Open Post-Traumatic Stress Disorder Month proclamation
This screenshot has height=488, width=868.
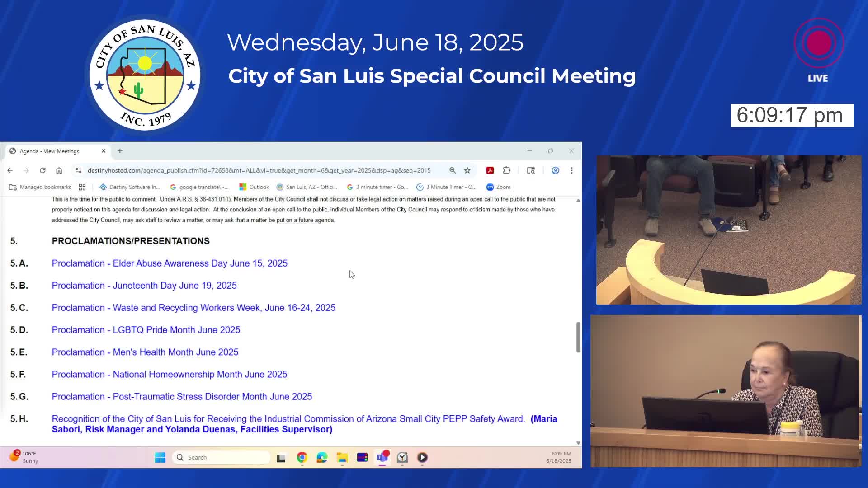182,396
